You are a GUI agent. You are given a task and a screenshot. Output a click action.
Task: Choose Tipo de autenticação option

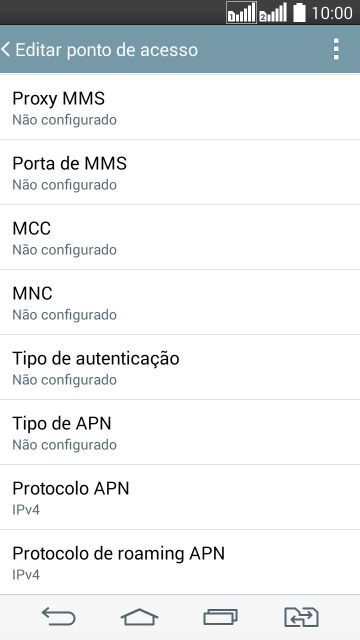(x=180, y=367)
